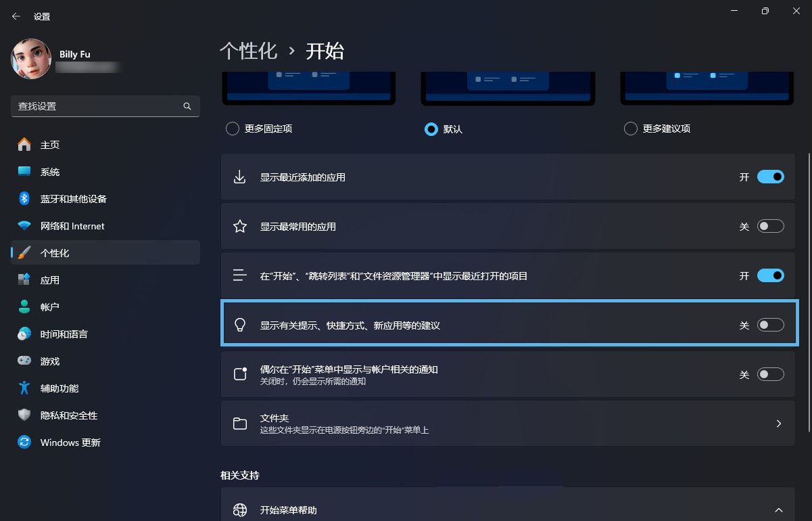Click the folder row's power-button description text

tap(345, 430)
